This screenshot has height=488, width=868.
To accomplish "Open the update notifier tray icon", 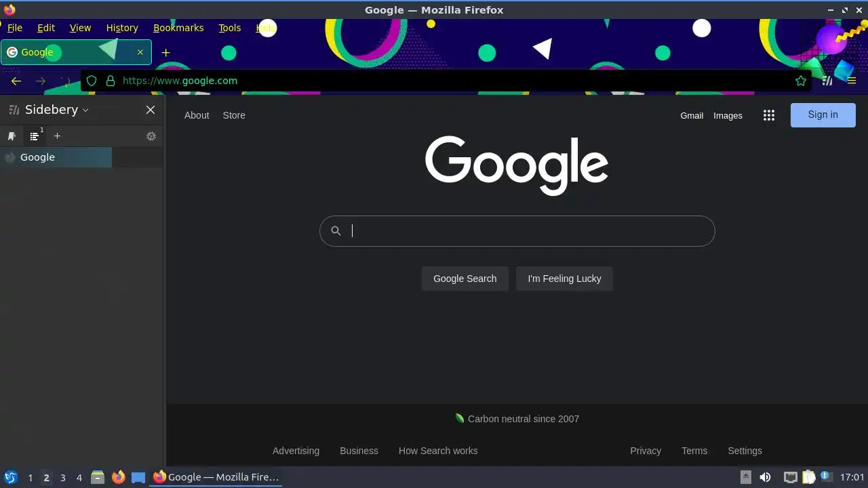I will pos(826,476).
